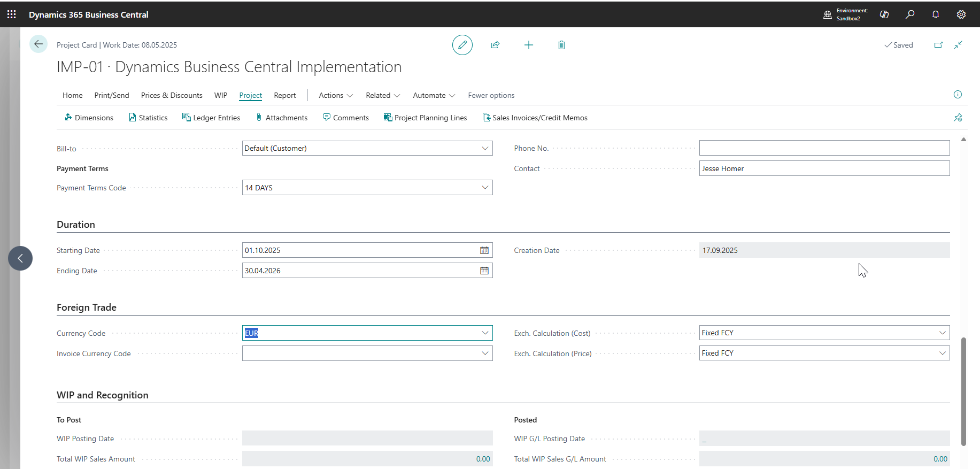Click the scrollbar up arrow
Image resolution: width=980 pixels, height=469 pixels.
(963, 139)
